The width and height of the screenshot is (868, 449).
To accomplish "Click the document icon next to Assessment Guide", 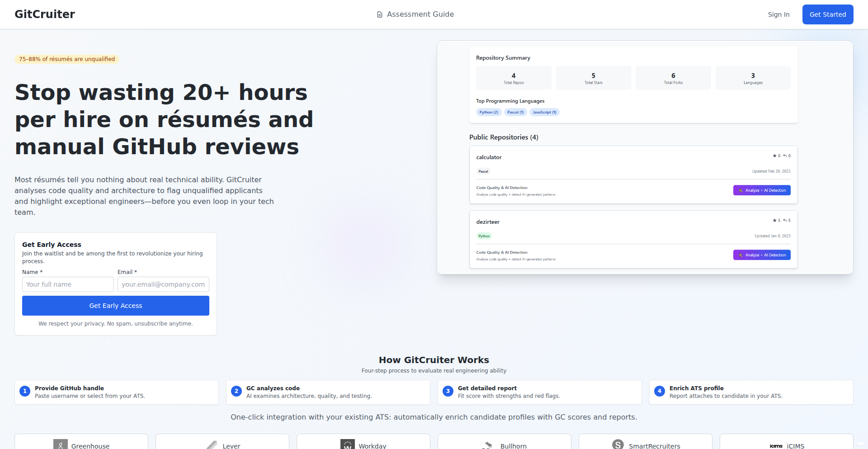I will (379, 14).
